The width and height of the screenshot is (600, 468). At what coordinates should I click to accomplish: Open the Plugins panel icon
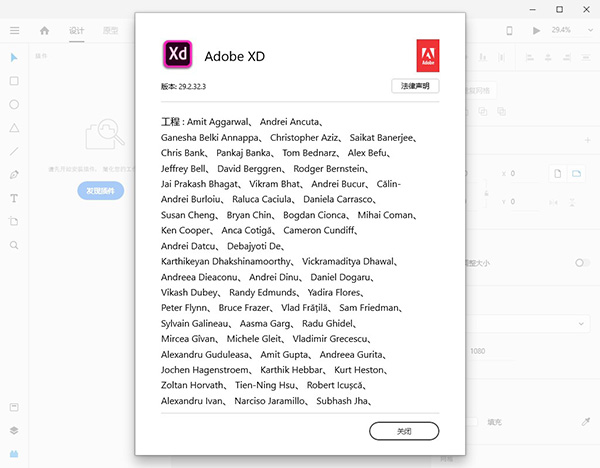click(x=14, y=454)
